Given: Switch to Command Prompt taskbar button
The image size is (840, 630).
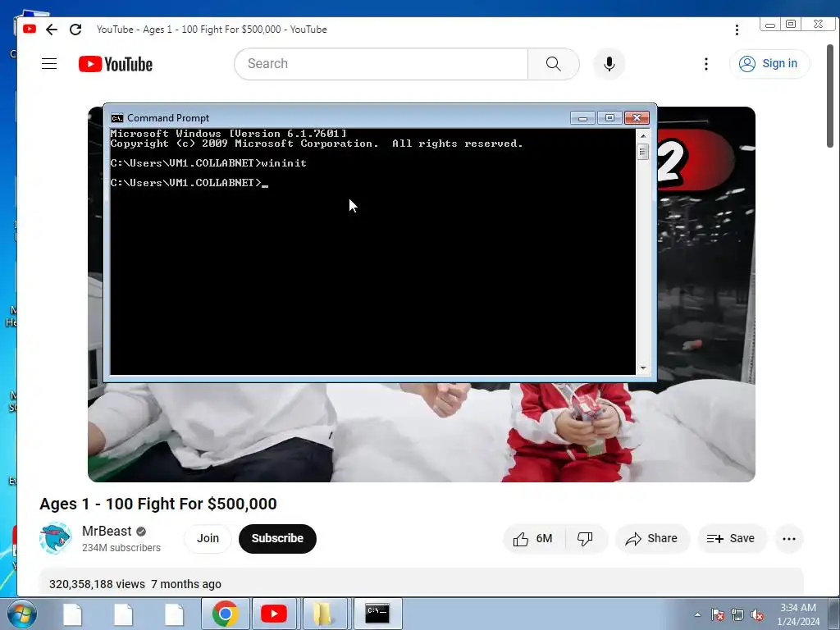Looking at the screenshot, I should click(x=377, y=614).
